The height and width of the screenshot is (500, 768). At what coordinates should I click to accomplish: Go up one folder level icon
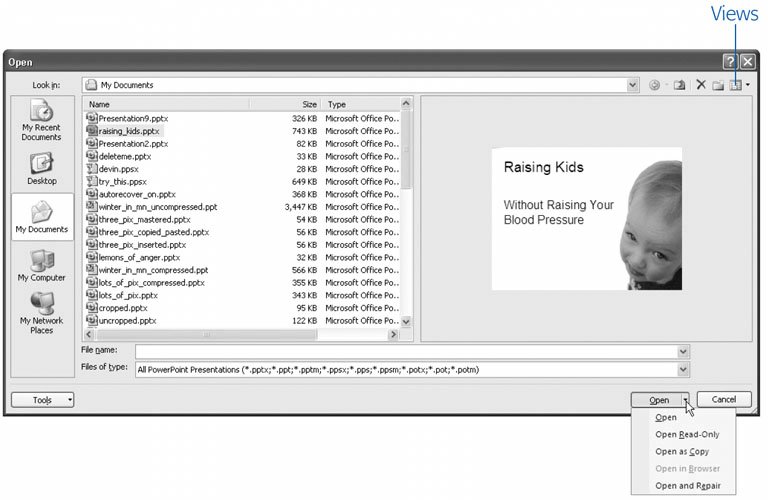678,86
